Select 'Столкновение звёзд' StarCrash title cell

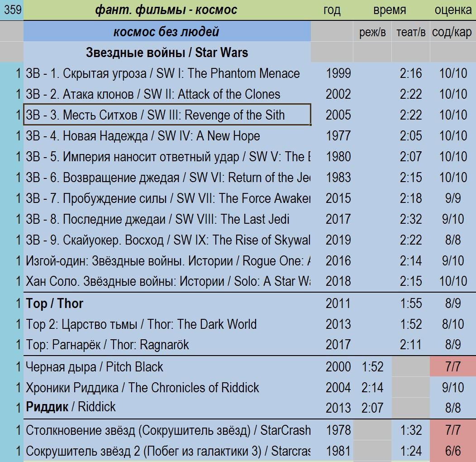pyautogui.click(x=167, y=430)
